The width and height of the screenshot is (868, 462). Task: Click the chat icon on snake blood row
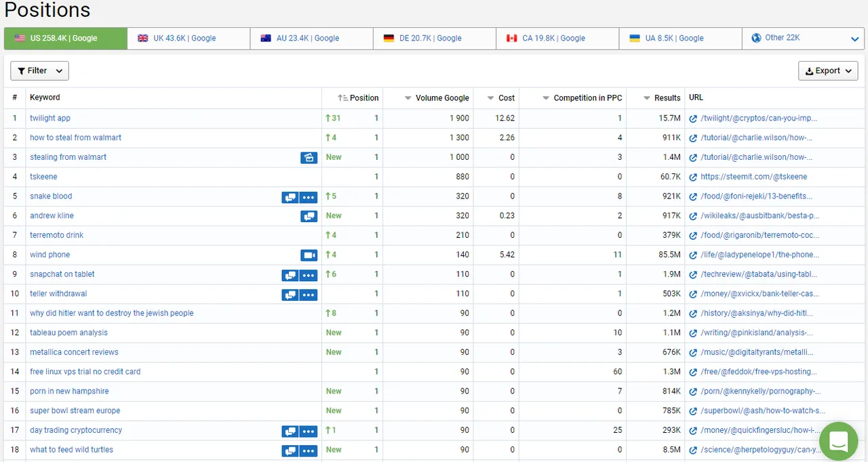click(290, 196)
